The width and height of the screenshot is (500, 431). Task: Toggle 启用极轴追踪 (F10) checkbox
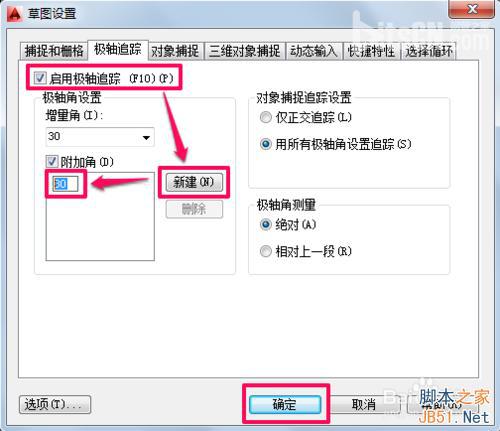coord(40,78)
